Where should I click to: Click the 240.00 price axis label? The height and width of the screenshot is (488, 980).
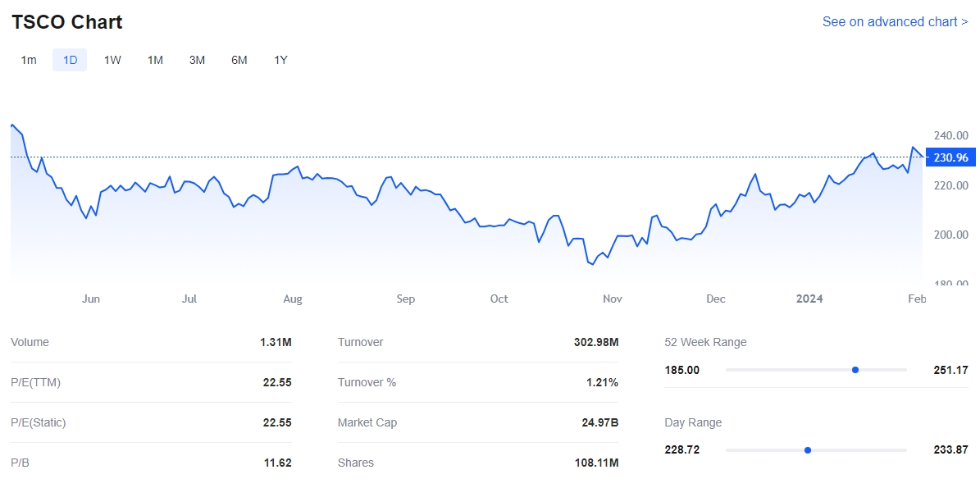pos(950,135)
